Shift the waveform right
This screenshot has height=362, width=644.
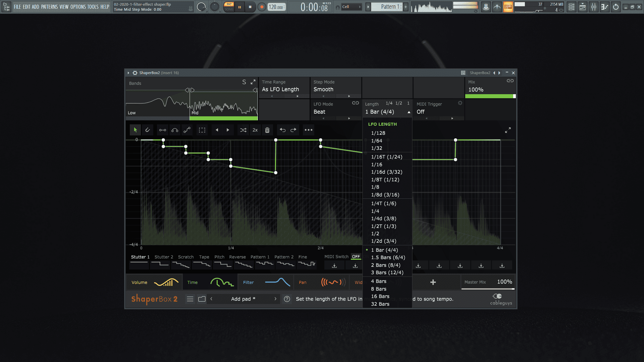(228, 130)
